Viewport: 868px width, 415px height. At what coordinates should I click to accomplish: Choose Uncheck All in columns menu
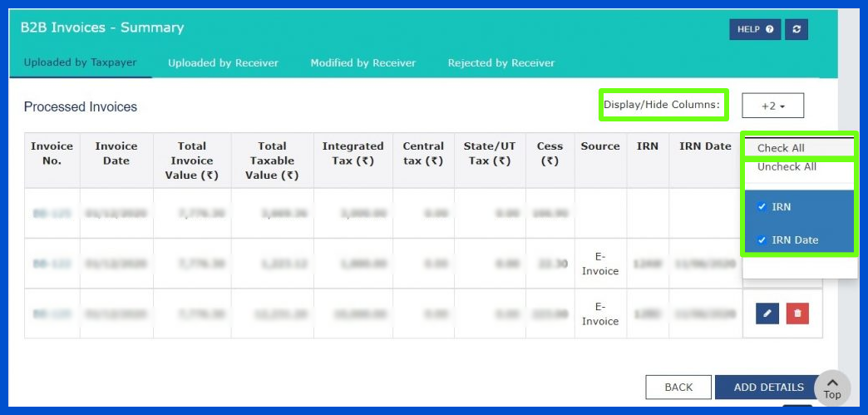point(787,167)
